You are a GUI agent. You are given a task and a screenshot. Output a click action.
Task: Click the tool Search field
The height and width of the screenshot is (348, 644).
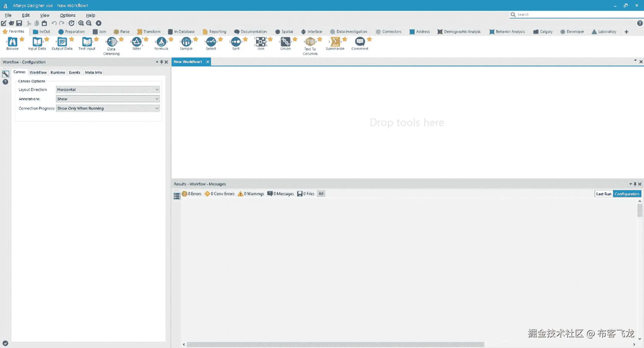click(x=576, y=15)
